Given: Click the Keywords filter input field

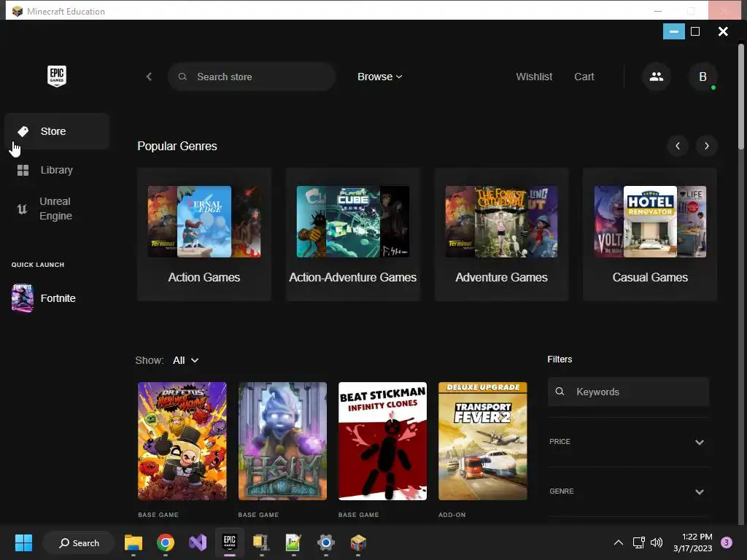Looking at the screenshot, I should pyautogui.click(x=628, y=392).
